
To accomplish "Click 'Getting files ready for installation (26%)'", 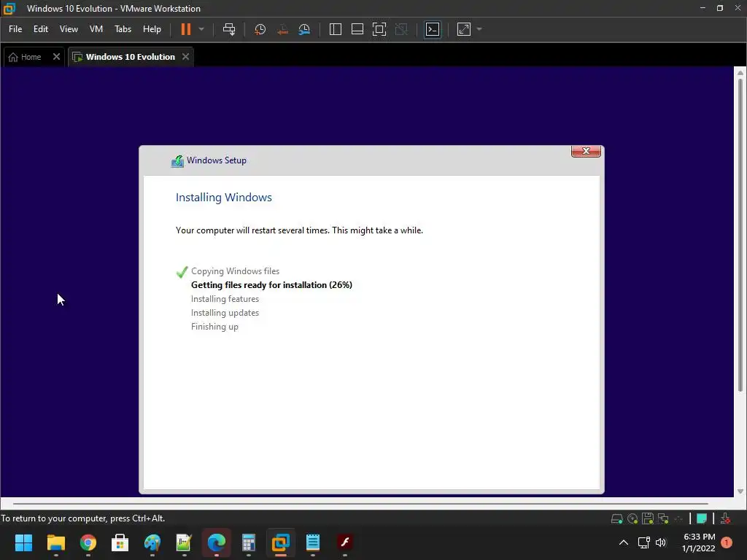I will point(271,285).
